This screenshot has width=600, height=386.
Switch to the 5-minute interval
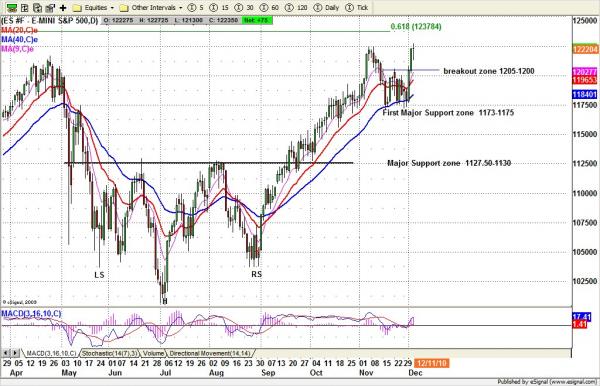[x=196, y=8]
